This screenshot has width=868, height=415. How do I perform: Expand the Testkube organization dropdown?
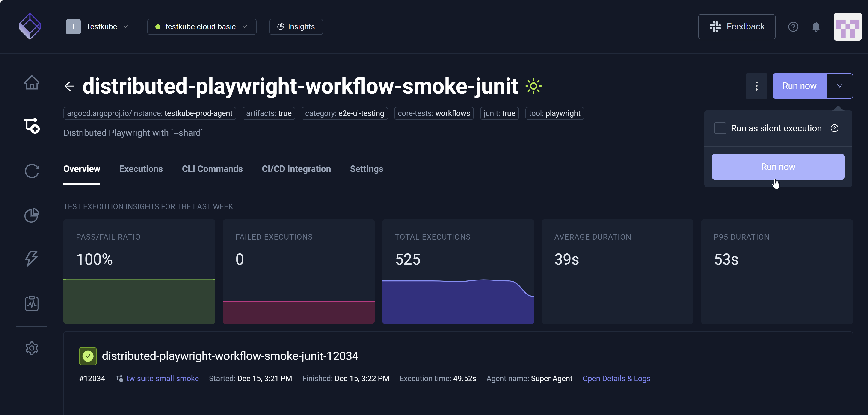97,26
